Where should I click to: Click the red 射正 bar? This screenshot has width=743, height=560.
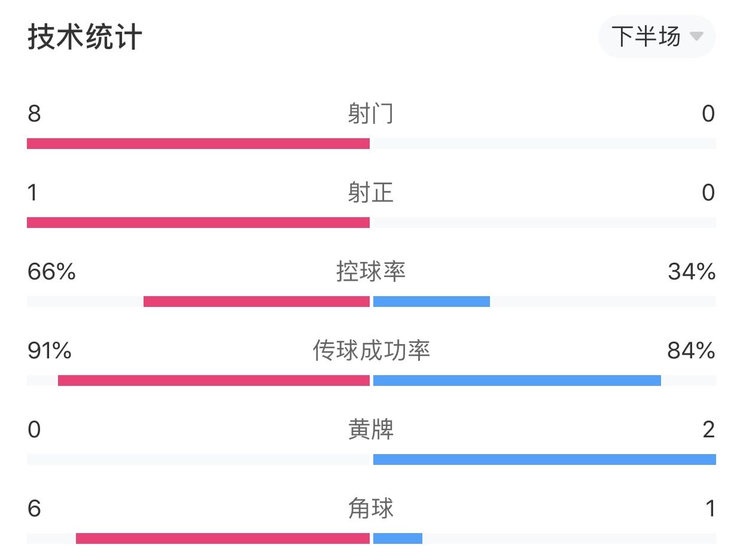point(198,223)
